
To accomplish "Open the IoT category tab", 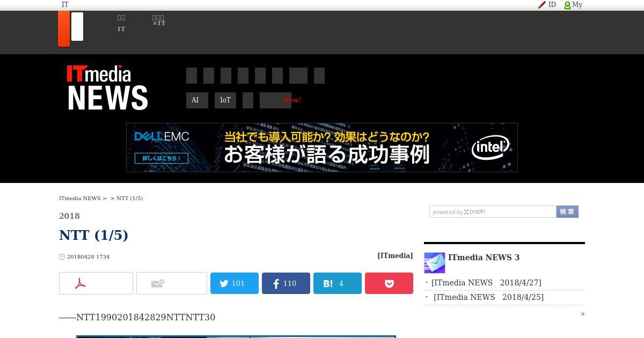I will 225,100.
